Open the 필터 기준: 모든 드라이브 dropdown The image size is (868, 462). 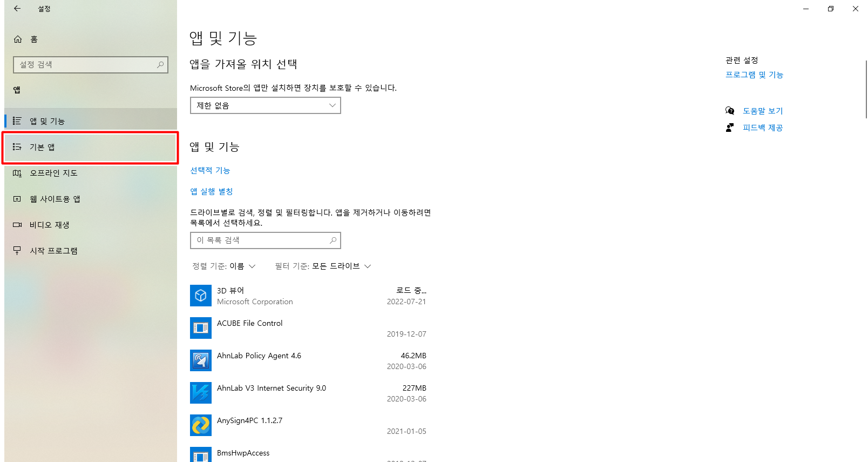(323, 266)
